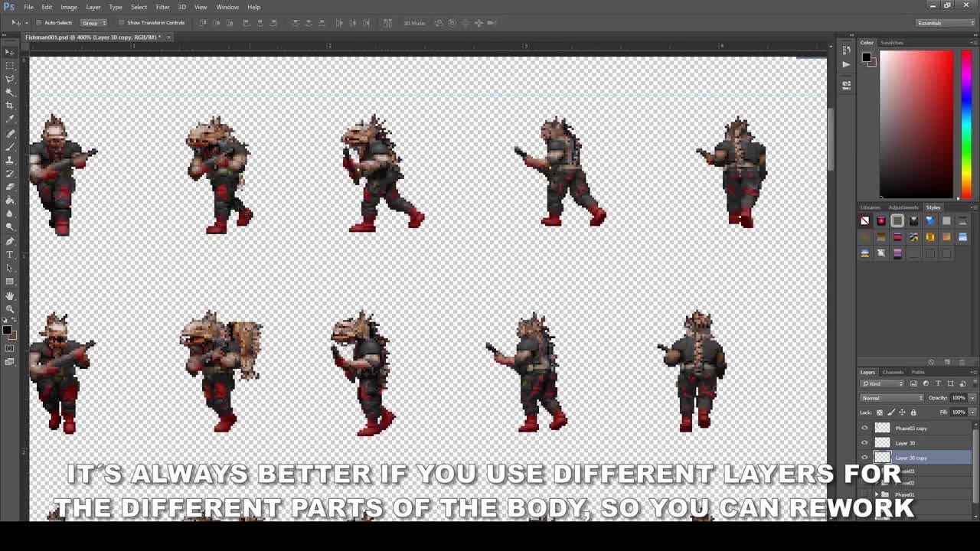Select the Clone Stamp tool
Viewport: 980px width, 551px height.
[x=10, y=160]
